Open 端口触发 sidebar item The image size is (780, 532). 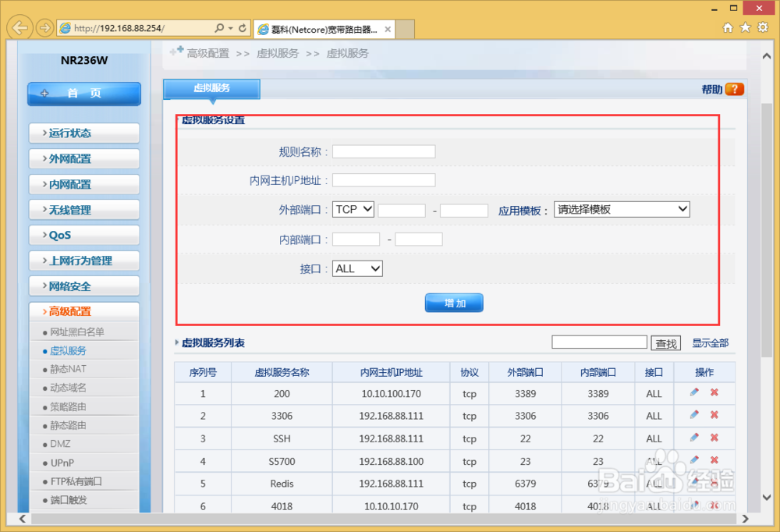(68, 500)
